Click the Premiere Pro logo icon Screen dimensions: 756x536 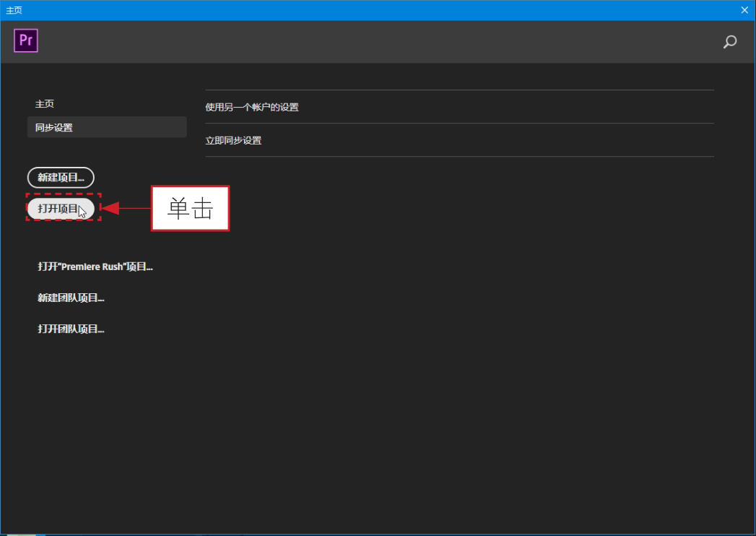tap(26, 40)
